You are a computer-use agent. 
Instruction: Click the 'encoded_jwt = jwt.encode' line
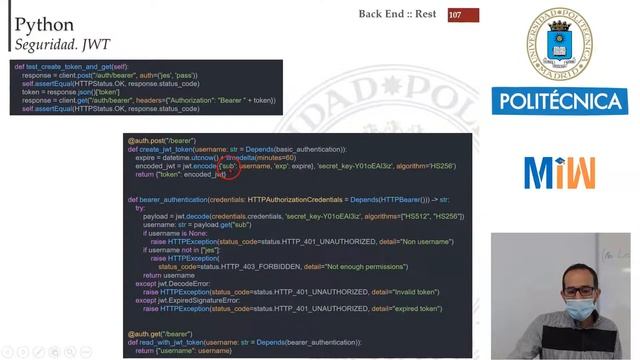point(296,166)
